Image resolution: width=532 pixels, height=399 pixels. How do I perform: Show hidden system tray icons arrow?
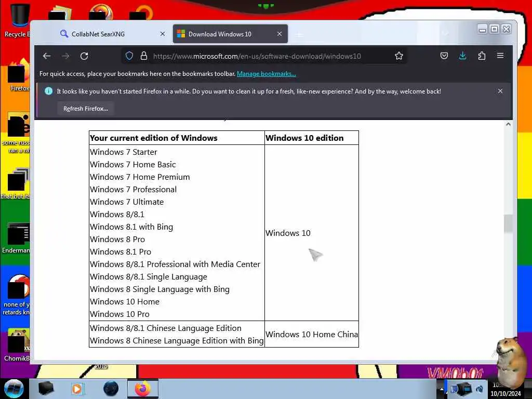click(442, 389)
